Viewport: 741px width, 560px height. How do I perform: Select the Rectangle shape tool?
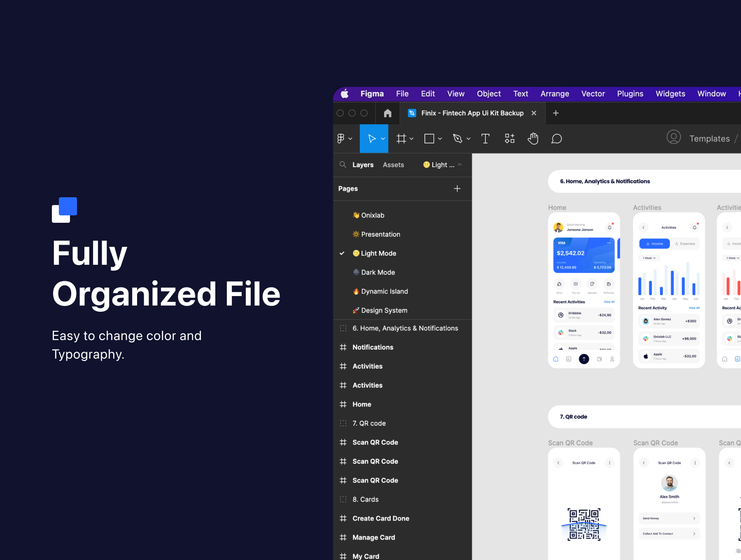(x=429, y=139)
